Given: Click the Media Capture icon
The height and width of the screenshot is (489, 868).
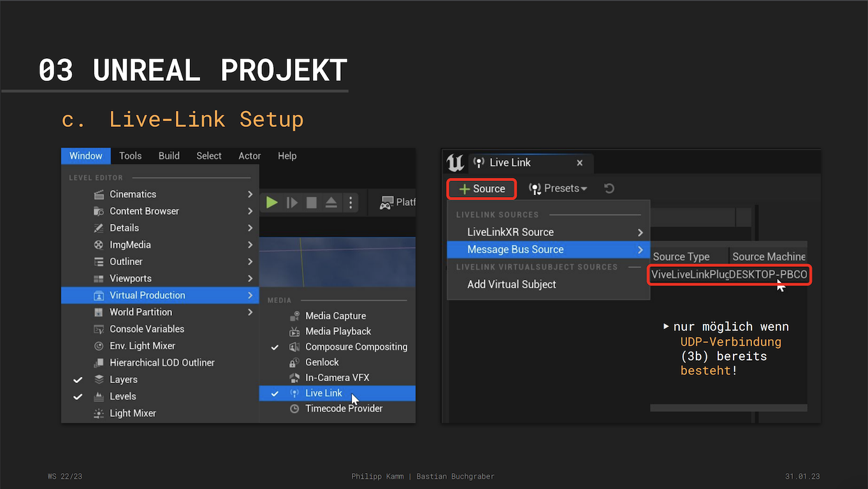Looking at the screenshot, I should coord(294,316).
